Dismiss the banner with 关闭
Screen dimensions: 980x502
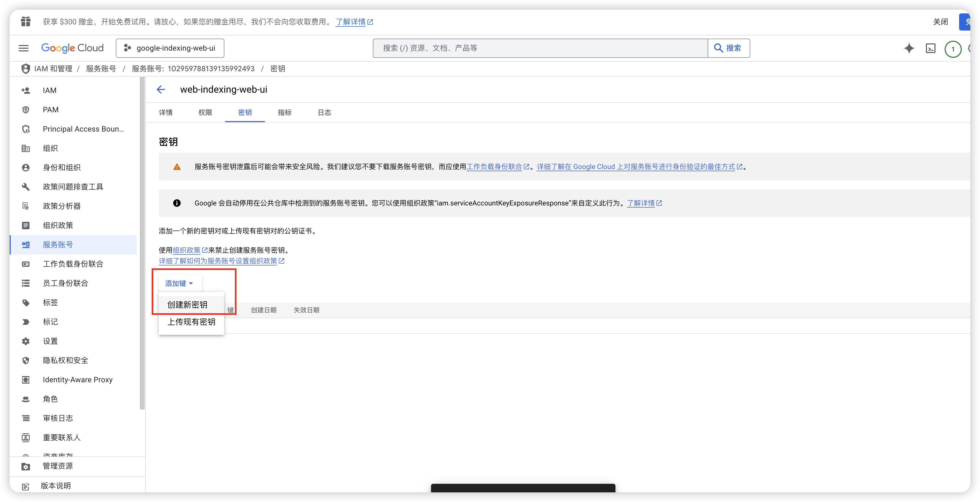pos(940,22)
